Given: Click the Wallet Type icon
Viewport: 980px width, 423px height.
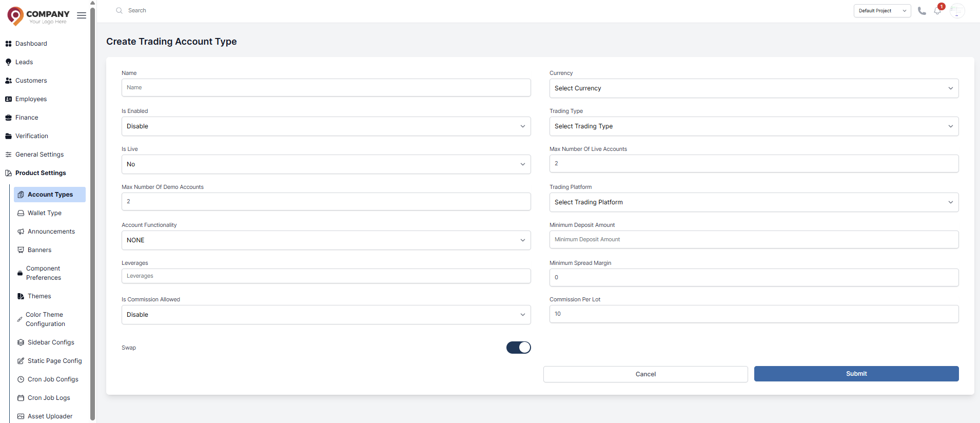Looking at the screenshot, I should [21, 213].
